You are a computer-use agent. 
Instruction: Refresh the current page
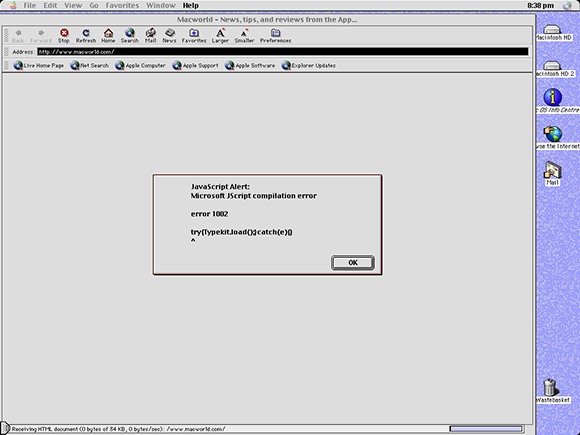86,36
